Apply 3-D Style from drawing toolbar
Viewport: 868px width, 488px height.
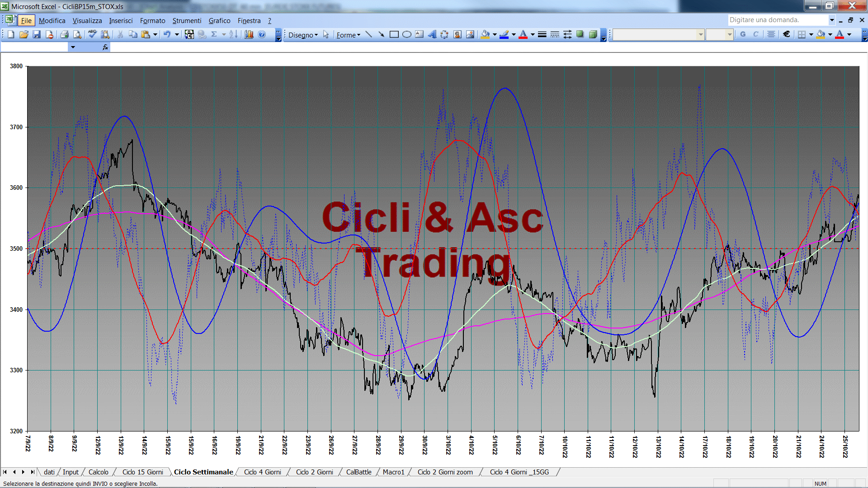(593, 34)
